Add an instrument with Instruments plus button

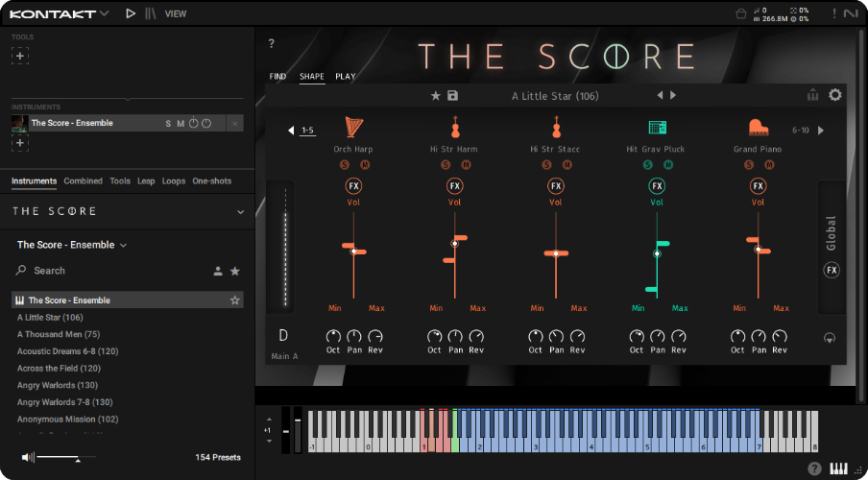coord(20,143)
